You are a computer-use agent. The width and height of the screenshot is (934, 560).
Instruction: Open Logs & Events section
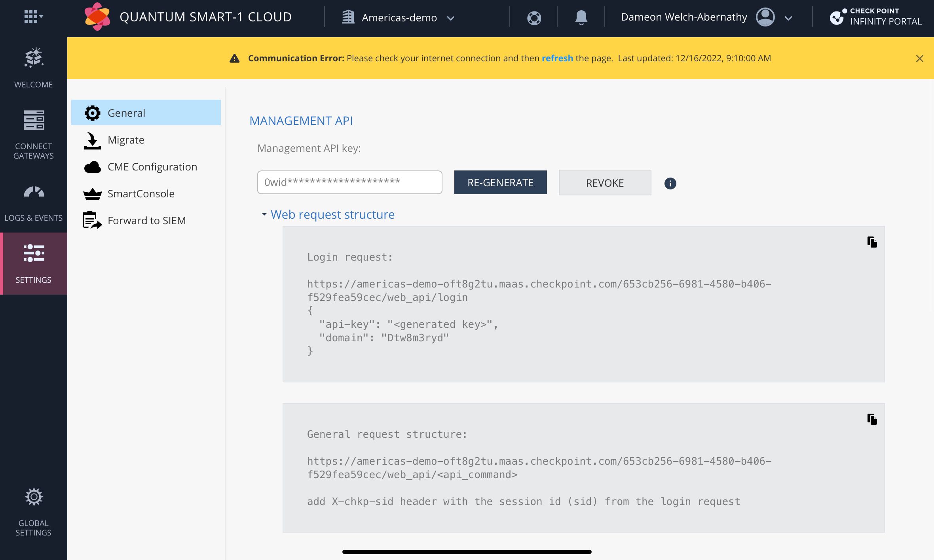pos(34,203)
